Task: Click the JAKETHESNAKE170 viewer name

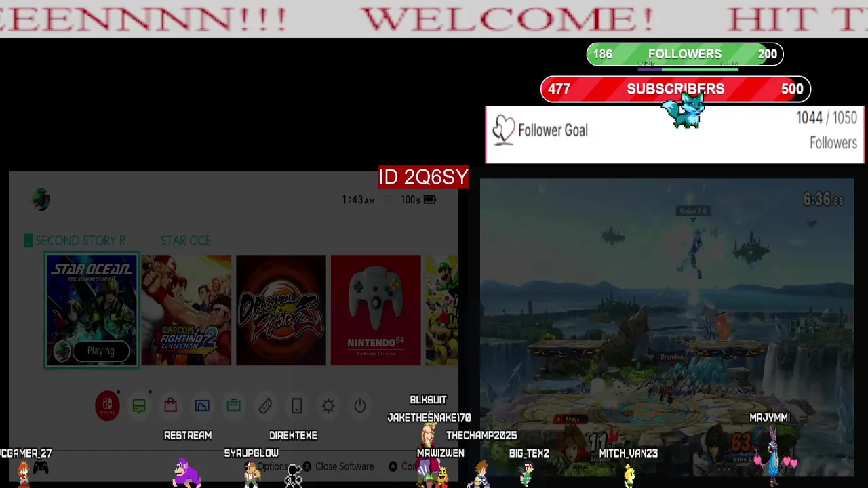Action: (429, 418)
